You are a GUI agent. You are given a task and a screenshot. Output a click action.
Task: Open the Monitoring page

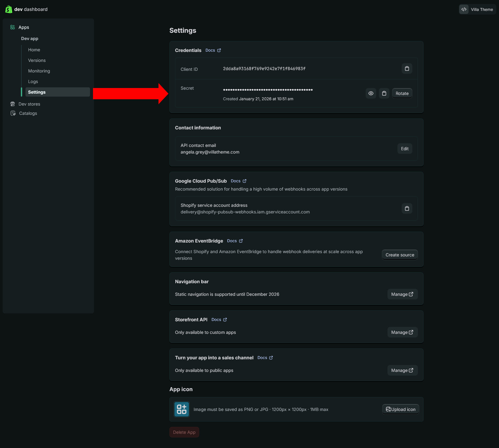39,71
